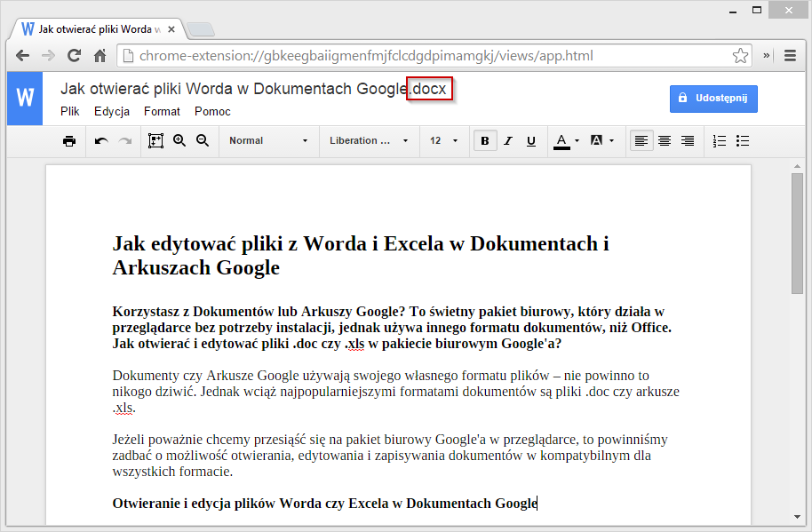Open the text color dropdown arrow
Viewport: 812px width, 532px height.
click(x=577, y=140)
